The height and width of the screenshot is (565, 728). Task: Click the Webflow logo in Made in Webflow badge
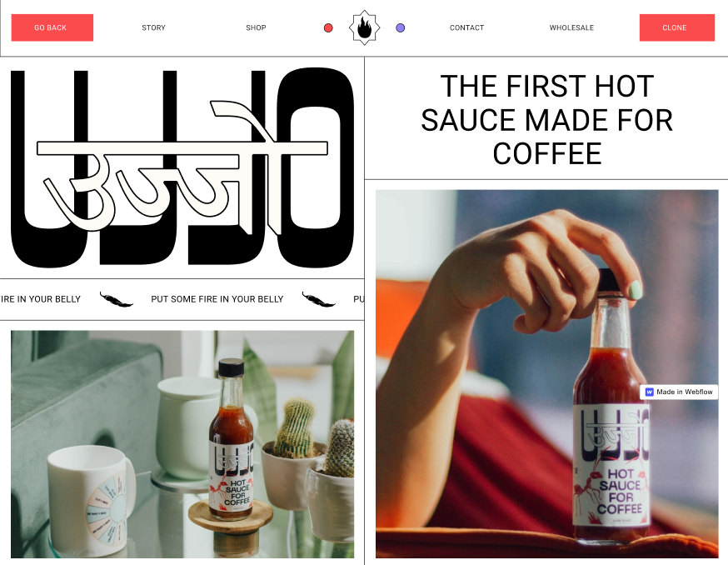pyautogui.click(x=650, y=392)
